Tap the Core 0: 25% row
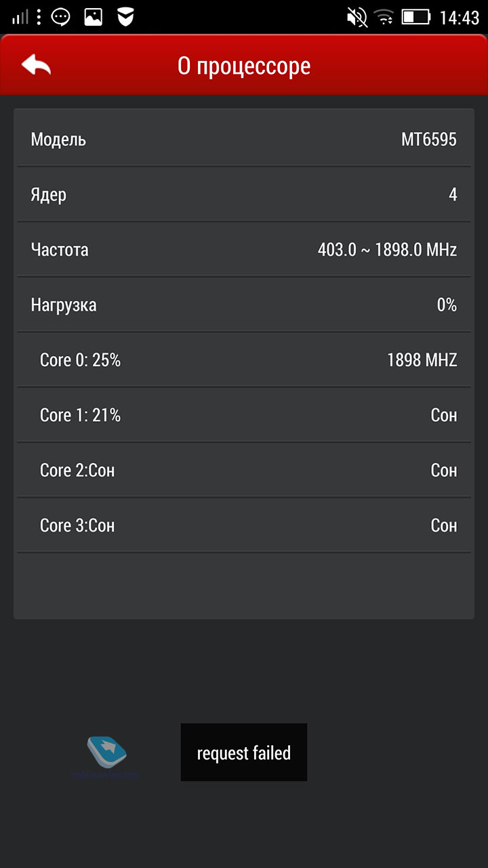 244,360
